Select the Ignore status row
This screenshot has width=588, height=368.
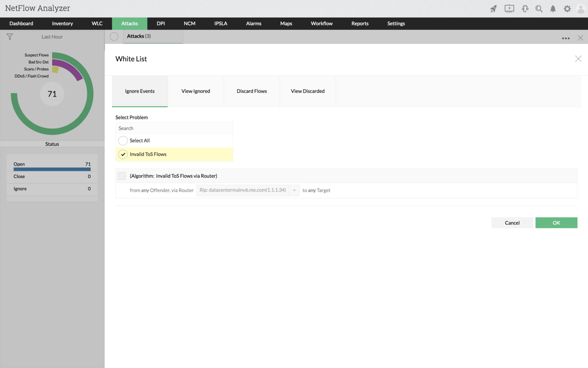[52, 189]
